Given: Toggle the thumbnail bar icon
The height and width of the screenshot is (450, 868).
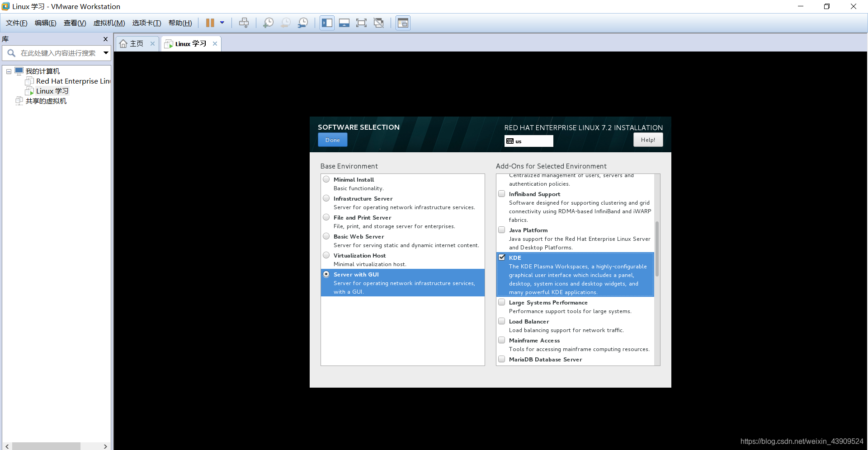Looking at the screenshot, I should (x=344, y=23).
